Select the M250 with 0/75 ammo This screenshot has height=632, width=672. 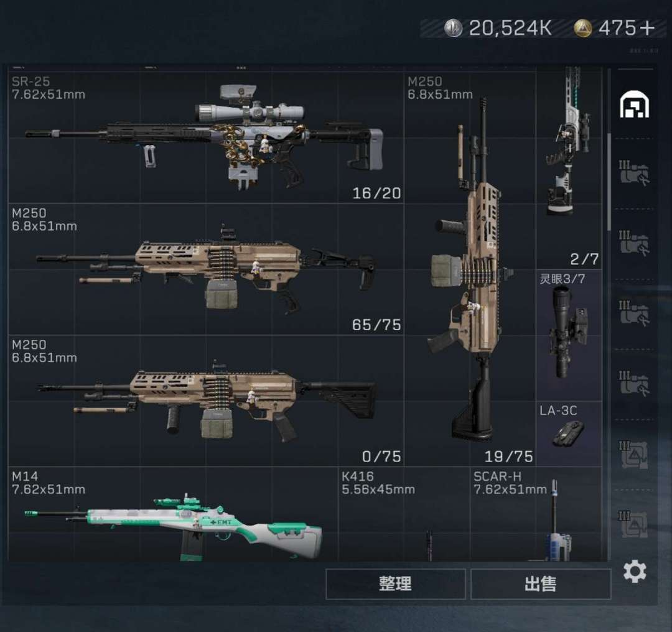coord(206,401)
